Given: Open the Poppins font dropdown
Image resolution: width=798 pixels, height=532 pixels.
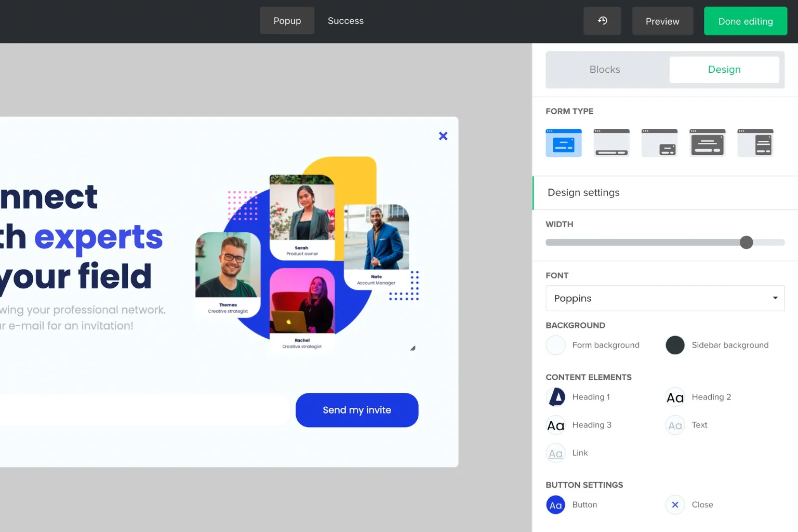Looking at the screenshot, I should (x=665, y=298).
